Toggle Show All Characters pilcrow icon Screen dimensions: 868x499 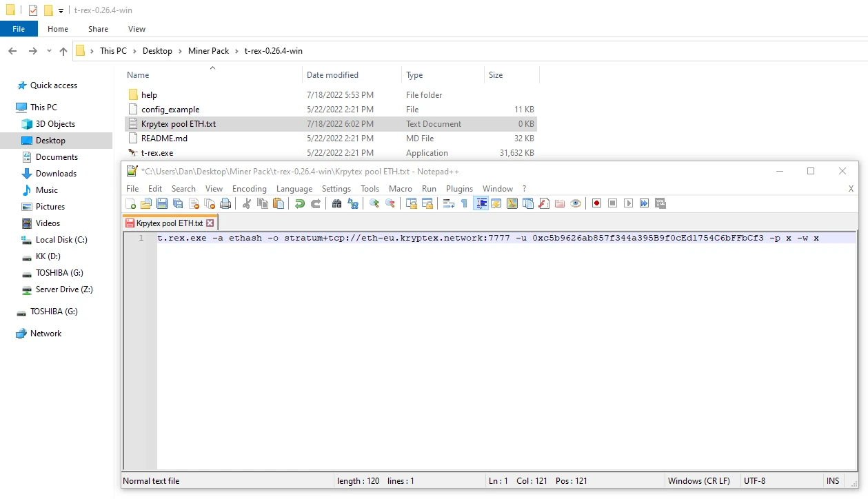[x=464, y=203]
